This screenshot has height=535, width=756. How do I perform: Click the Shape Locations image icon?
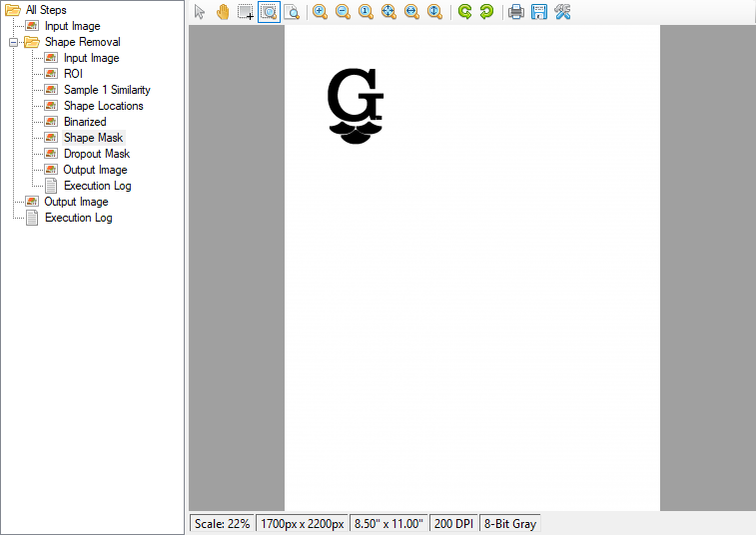point(51,106)
